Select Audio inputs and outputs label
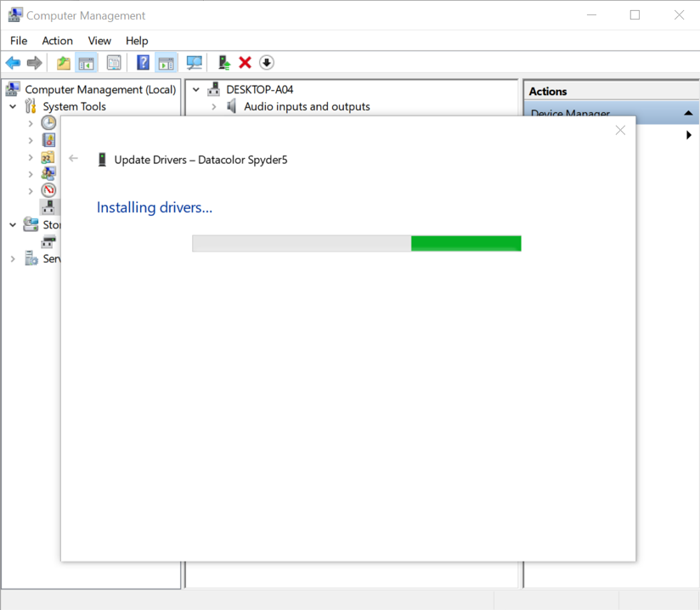This screenshot has height=610, width=700. [x=307, y=106]
